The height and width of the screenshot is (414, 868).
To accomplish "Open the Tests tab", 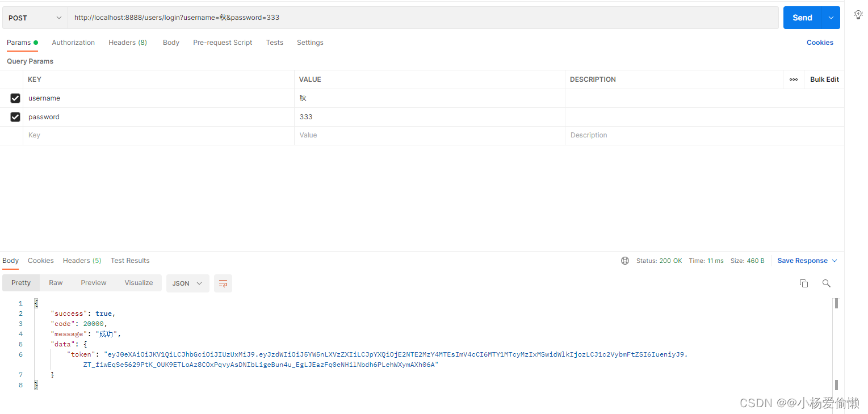I will tap(274, 42).
